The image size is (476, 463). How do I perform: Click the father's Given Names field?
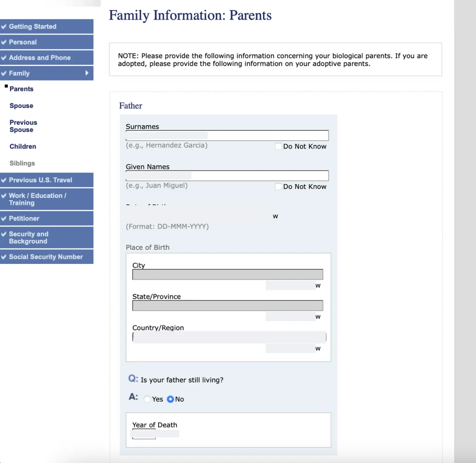(227, 175)
